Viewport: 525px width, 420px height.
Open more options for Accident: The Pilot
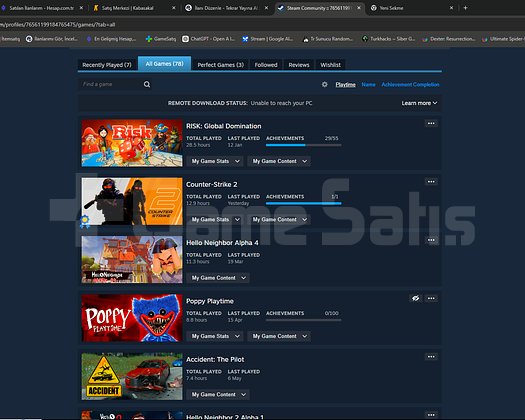[x=431, y=357]
